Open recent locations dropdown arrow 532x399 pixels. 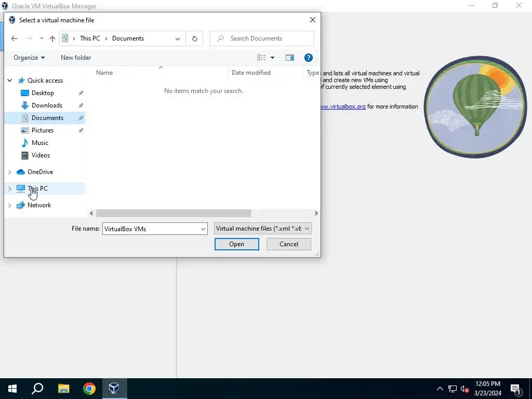(42, 38)
